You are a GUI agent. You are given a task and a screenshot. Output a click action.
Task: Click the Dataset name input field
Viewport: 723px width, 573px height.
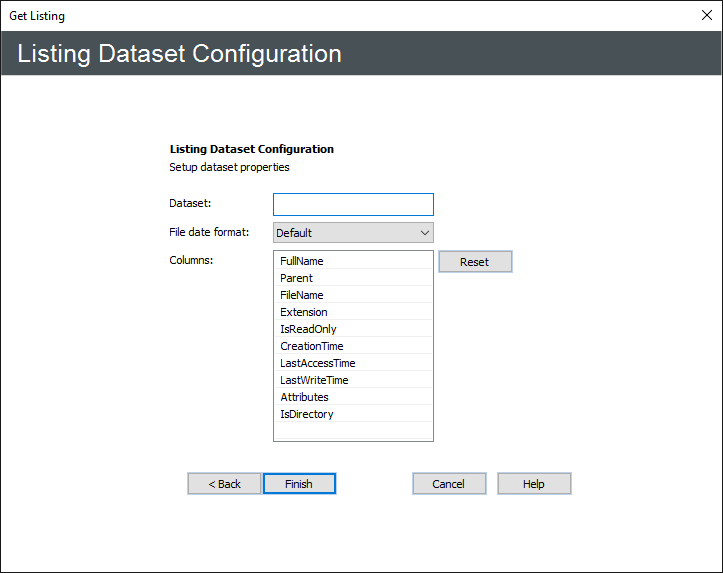coord(353,204)
